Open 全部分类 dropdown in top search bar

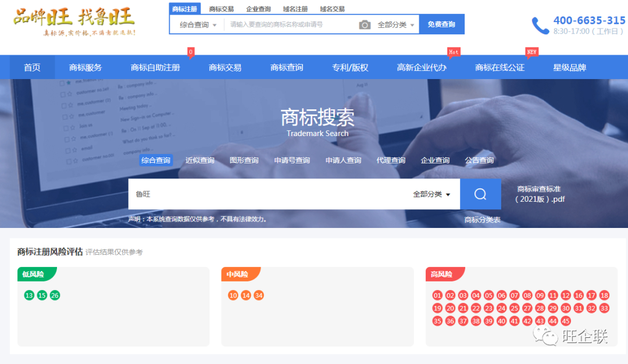click(396, 25)
